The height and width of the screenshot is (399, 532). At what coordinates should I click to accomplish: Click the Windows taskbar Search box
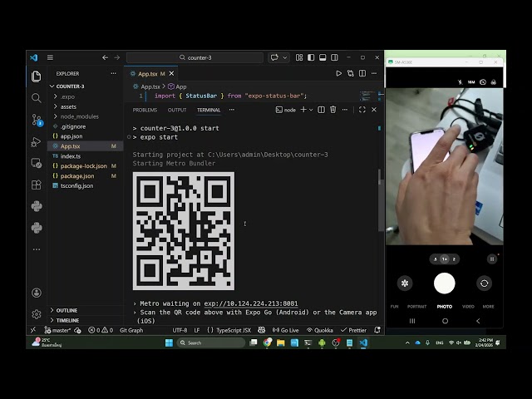tap(210, 342)
